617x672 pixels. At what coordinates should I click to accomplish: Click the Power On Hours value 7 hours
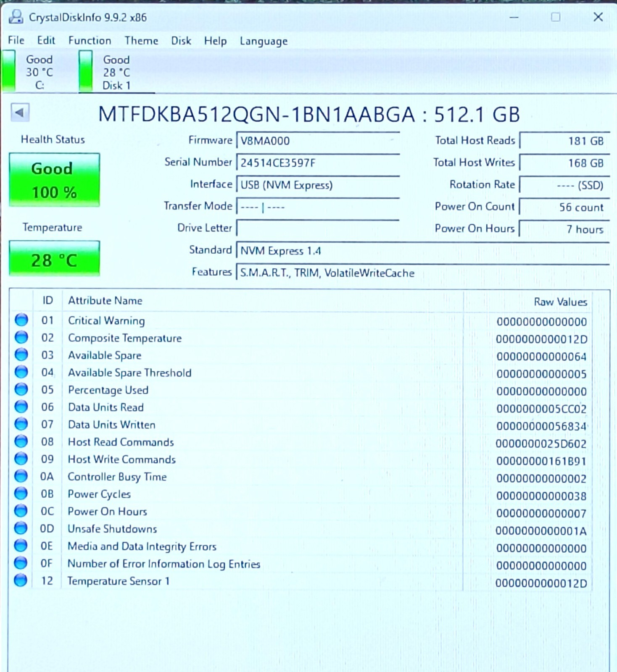564,229
